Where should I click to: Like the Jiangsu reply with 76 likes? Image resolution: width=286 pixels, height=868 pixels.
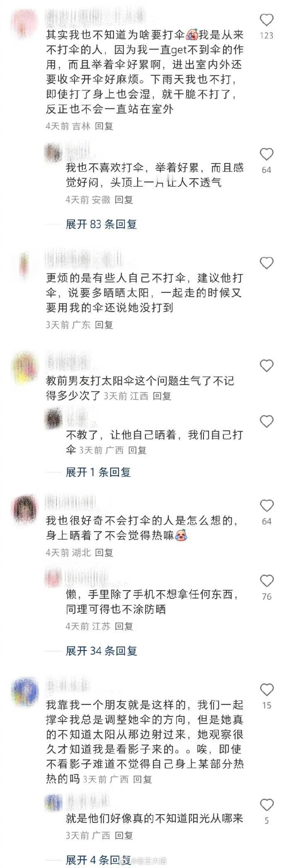[x=267, y=581]
